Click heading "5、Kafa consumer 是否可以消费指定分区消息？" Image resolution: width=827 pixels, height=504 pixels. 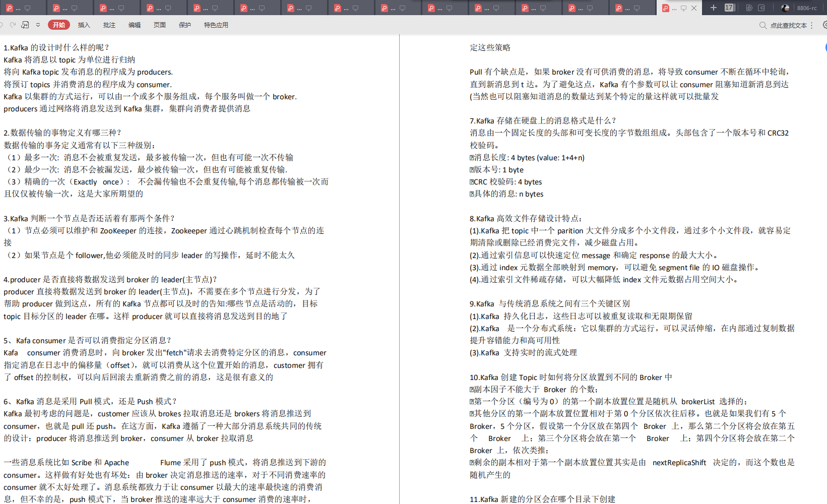pyautogui.click(x=88, y=340)
